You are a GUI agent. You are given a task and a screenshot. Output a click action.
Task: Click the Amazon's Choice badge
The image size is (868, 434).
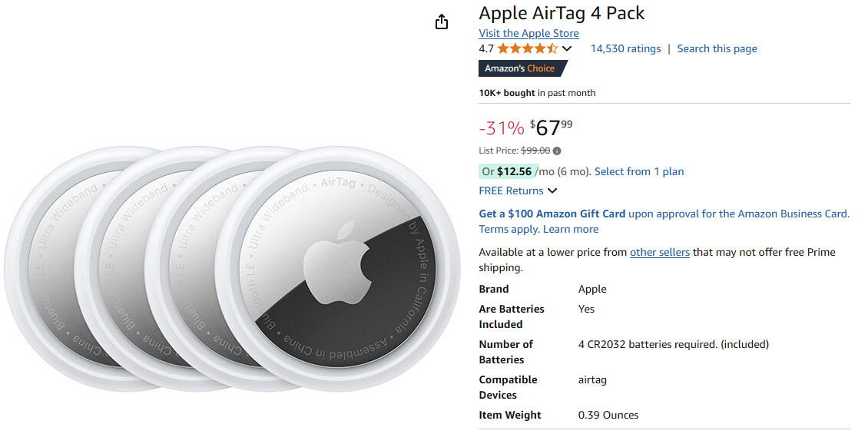click(520, 68)
